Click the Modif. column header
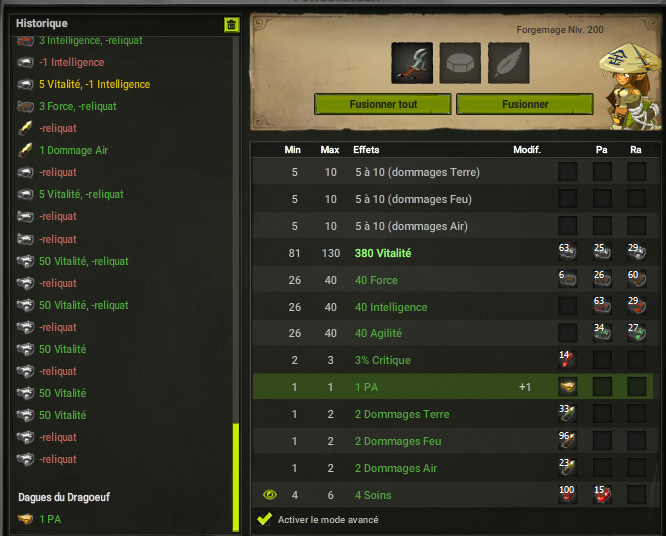The width and height of the screenshot is (666, 536). 527,150
